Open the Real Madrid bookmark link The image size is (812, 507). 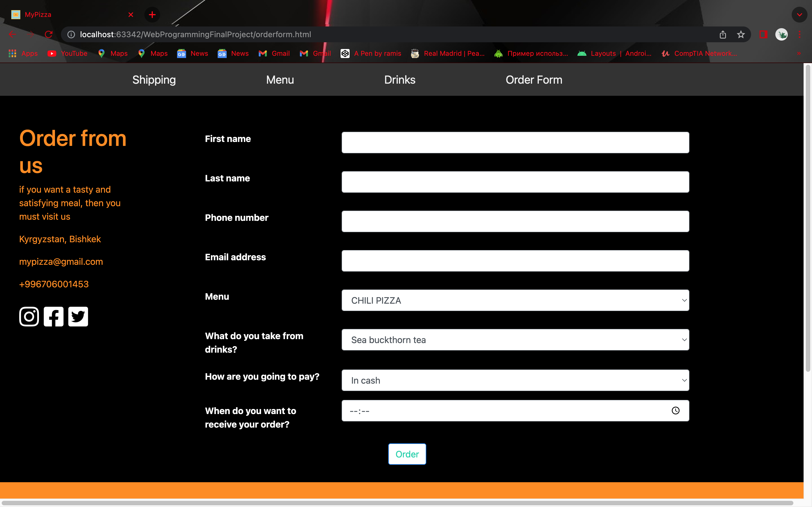click(448, 53)
